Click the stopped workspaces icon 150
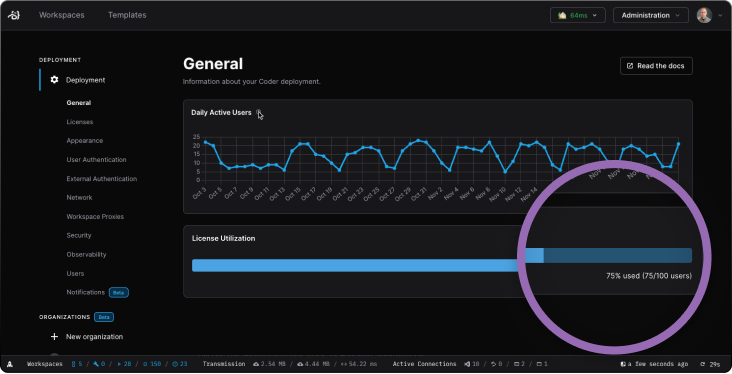Viewport: 732px width, 374px height. [x=145, y=364]
